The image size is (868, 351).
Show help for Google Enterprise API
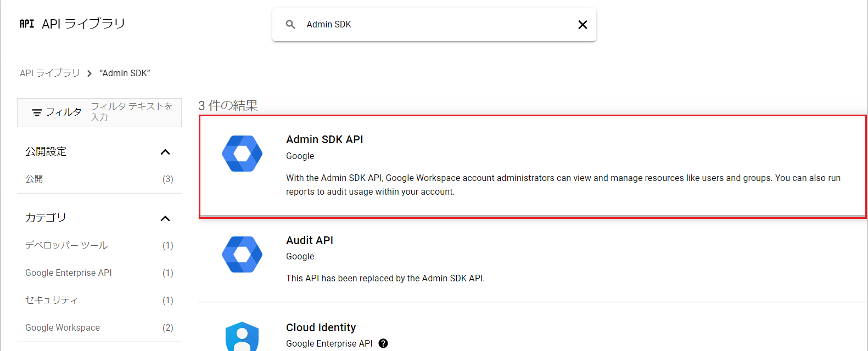pyautogui.click(x=383, y=343)
